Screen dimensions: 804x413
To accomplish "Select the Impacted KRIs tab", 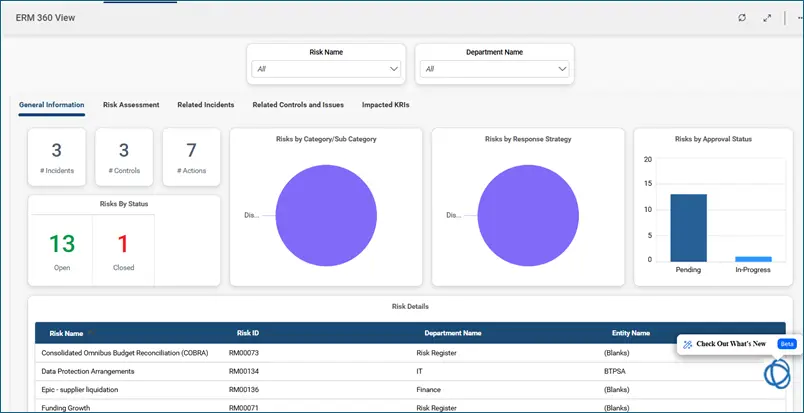I will (385, 104).
